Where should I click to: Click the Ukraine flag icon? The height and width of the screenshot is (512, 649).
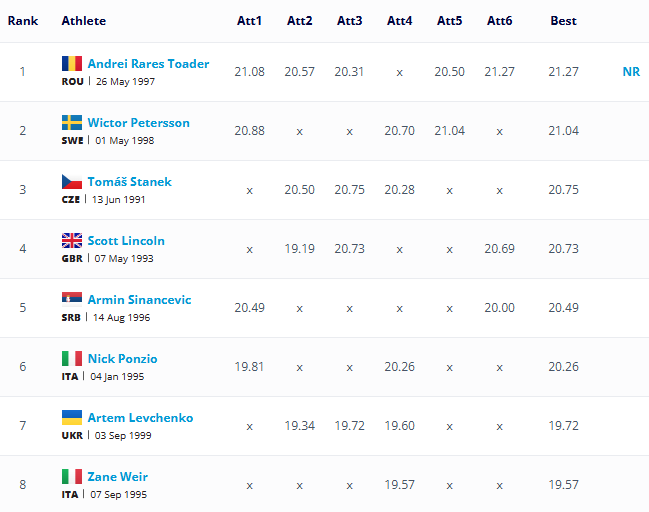[x=71, y=418]
